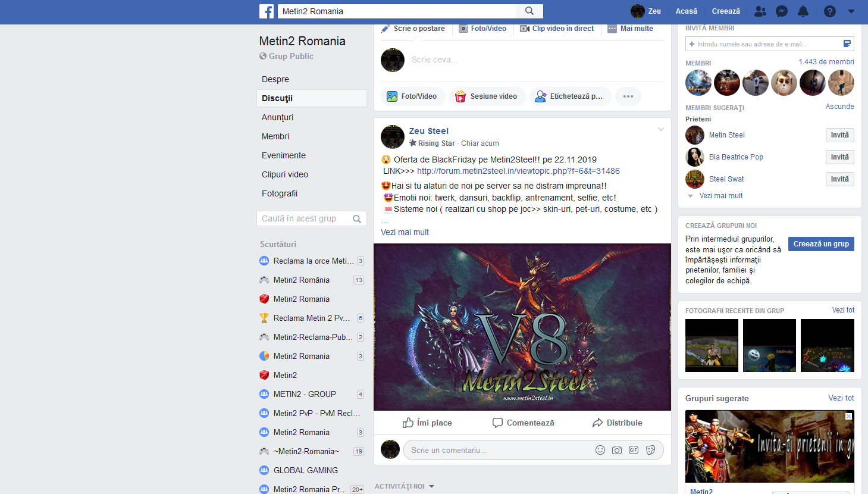Open the metin2steel forum link

click(518, 171)
